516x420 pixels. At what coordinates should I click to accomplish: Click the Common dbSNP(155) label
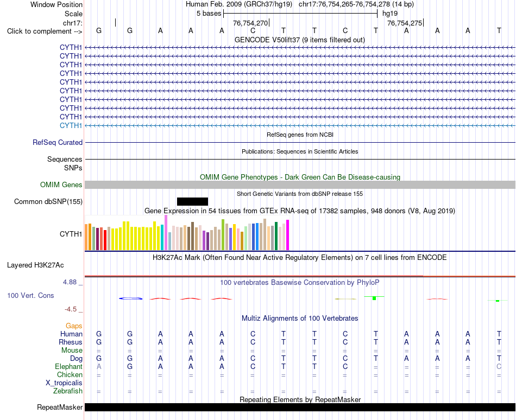[48, 201]
